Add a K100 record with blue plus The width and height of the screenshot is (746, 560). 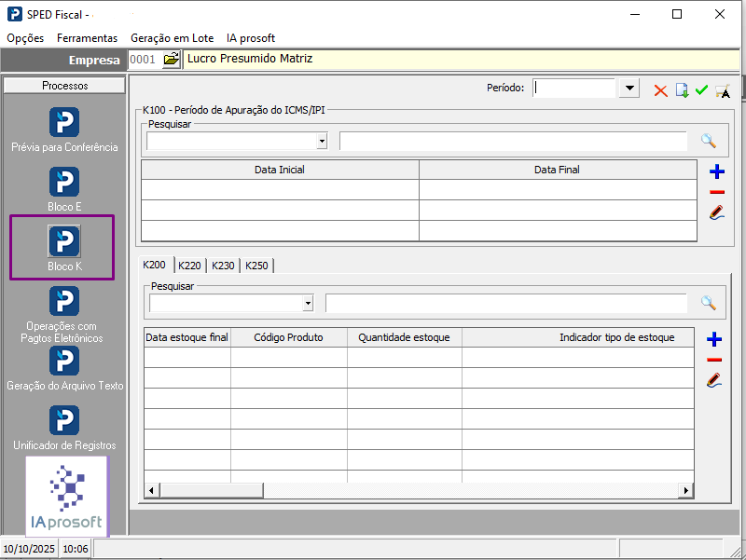point(716,171)
